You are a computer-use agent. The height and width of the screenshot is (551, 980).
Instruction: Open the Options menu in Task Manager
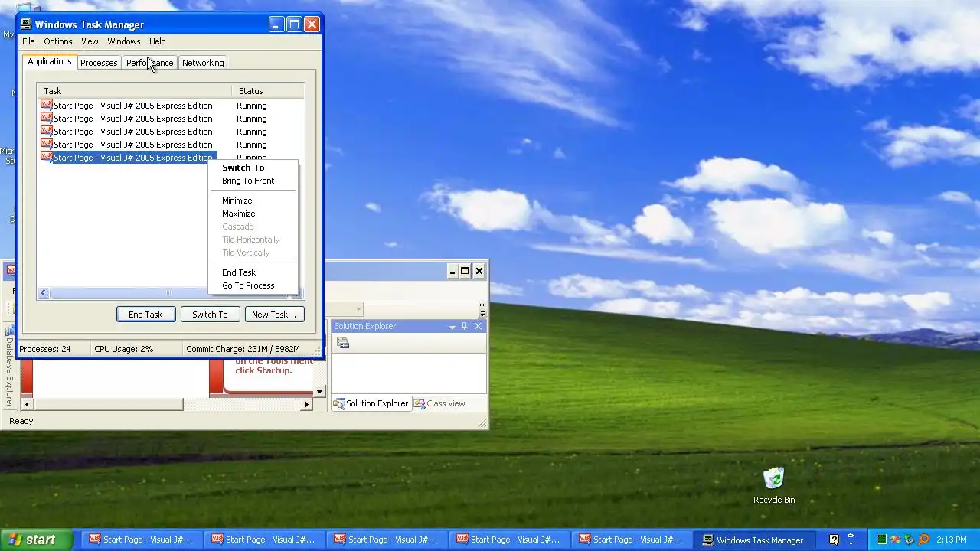coord(57,41)
